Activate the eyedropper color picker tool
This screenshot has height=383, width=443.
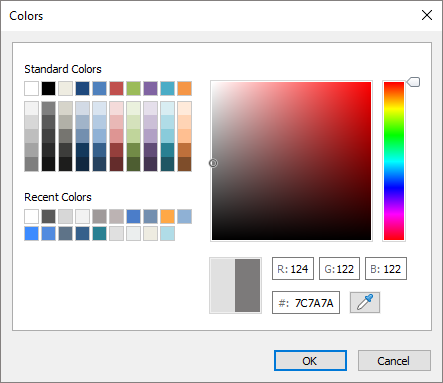[365, 302]
